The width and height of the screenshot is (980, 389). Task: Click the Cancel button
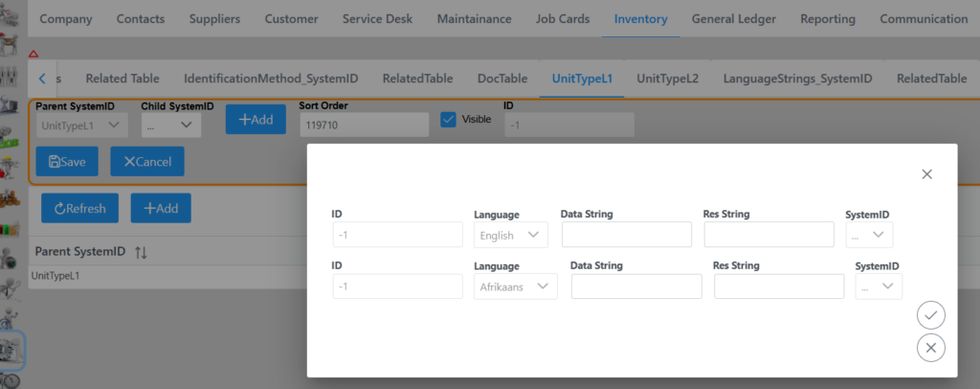tap(147, 162)
